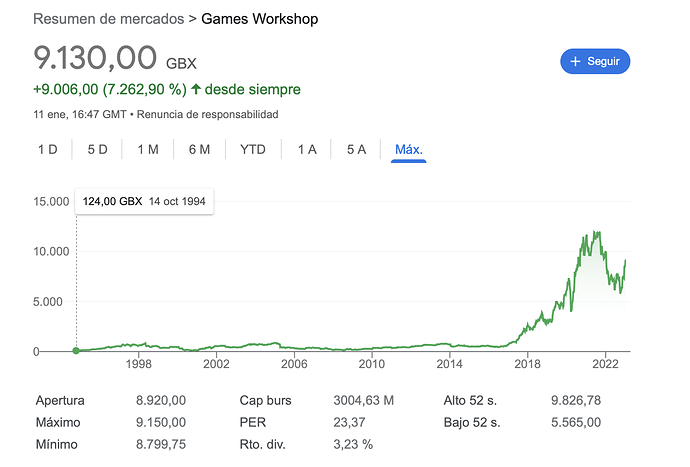Click the green dot chart marker
Screen dimensions: 690x467
coord(76,351)
